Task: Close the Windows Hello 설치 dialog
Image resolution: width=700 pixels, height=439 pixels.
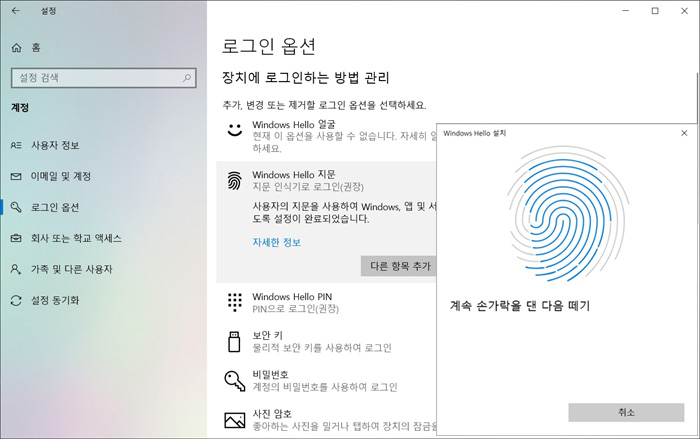Action: [684, 133]
